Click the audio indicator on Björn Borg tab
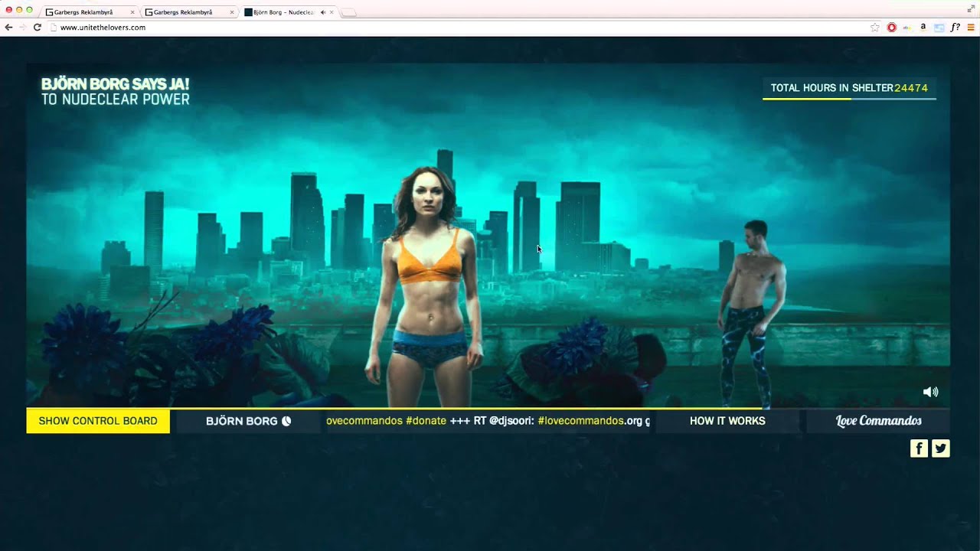Viewport: 980px width, 551px height. tap(322, 12)
